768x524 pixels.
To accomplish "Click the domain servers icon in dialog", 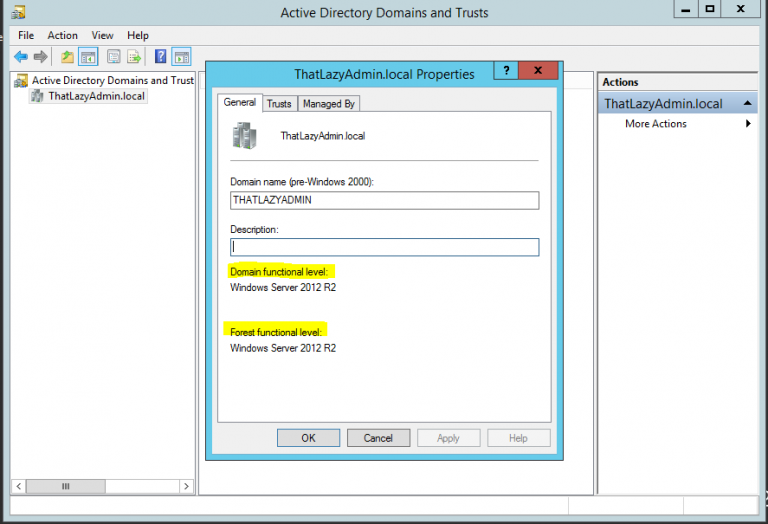I will (244, 136).
